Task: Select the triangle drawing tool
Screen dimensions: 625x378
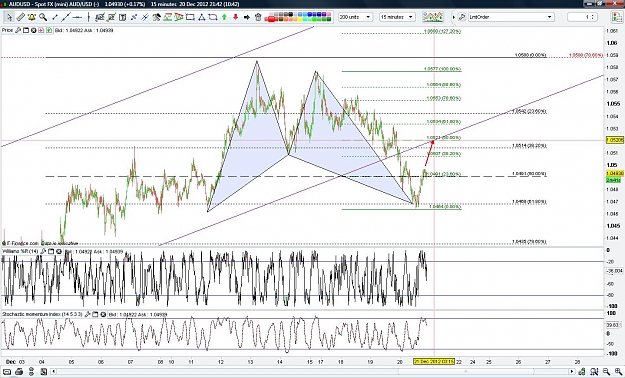Action: click(x=201, y=17)
